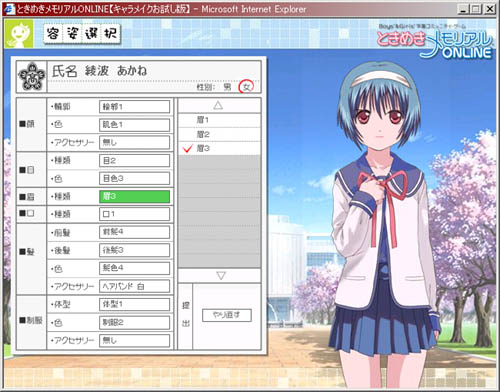Click the 容姿選択 heading sign
Screen dimensions: 500x392
(x=82, y=33)
